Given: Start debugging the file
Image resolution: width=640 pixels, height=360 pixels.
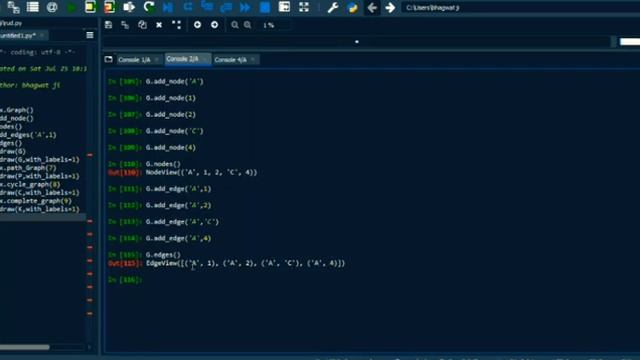Looking at the screenshot, I should click(168, 7).
